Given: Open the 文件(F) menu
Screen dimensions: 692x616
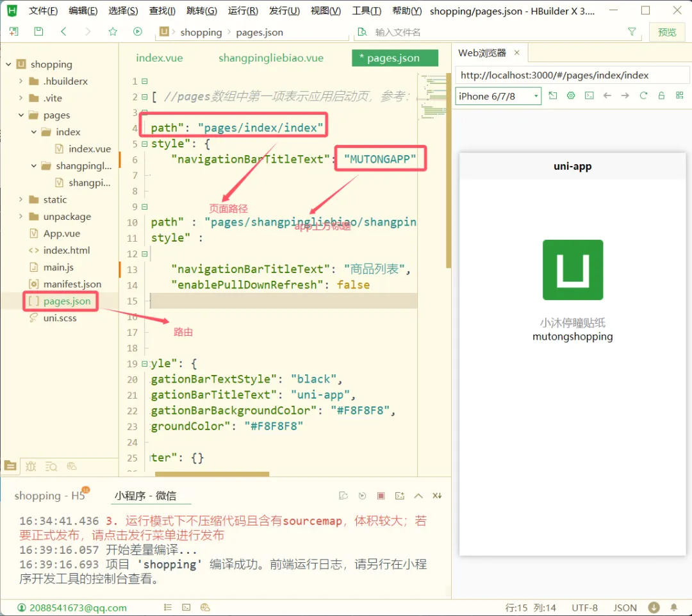Looking at the screenshot, I should [43, 11].
